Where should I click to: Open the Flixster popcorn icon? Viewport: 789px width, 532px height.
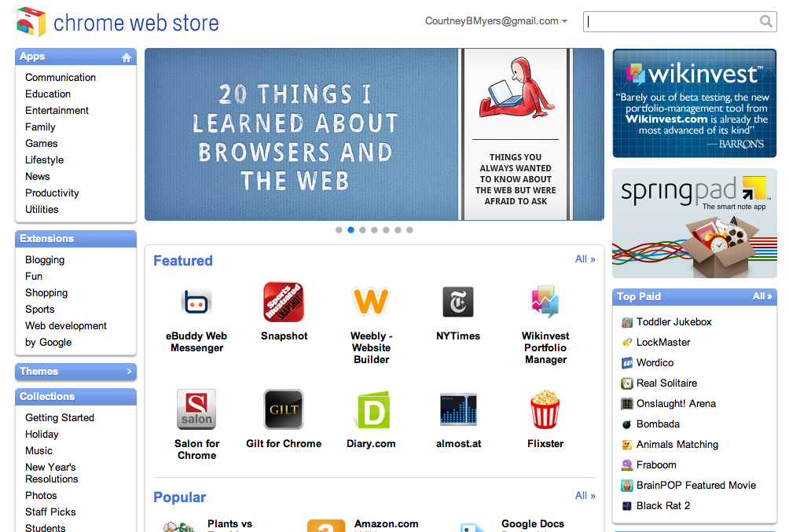tap(545, 409)
